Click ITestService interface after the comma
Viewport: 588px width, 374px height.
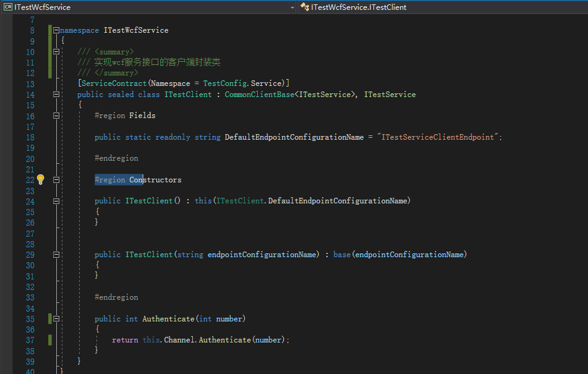390,95
